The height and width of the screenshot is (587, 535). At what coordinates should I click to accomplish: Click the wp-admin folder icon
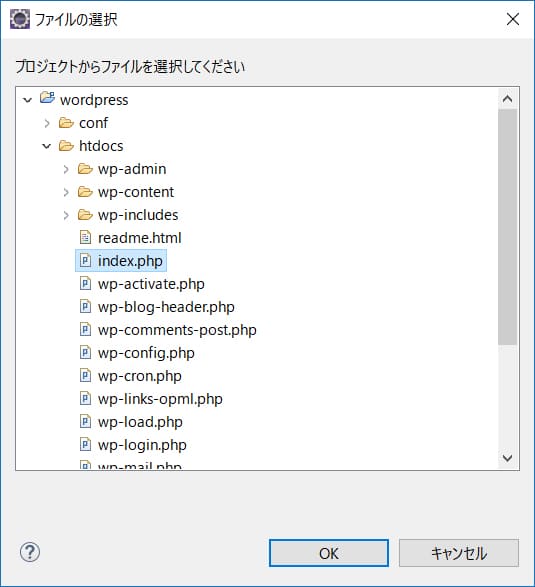[x=85, y=169]
